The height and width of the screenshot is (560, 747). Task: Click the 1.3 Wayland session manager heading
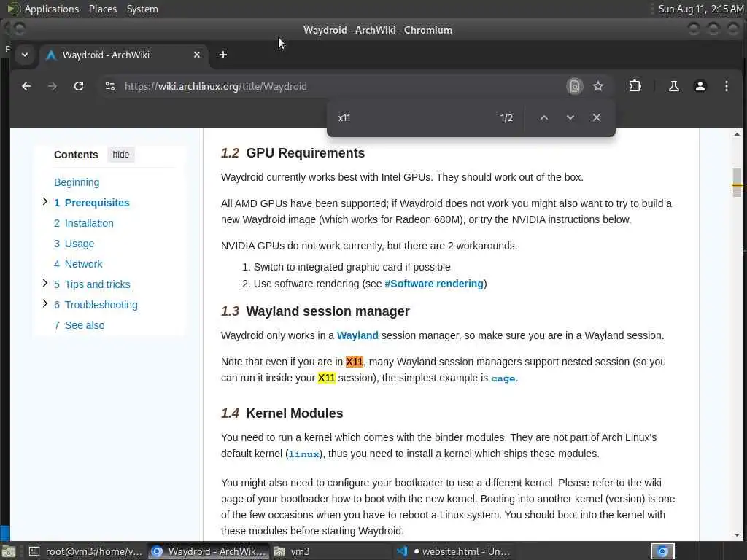coord(315,311)
